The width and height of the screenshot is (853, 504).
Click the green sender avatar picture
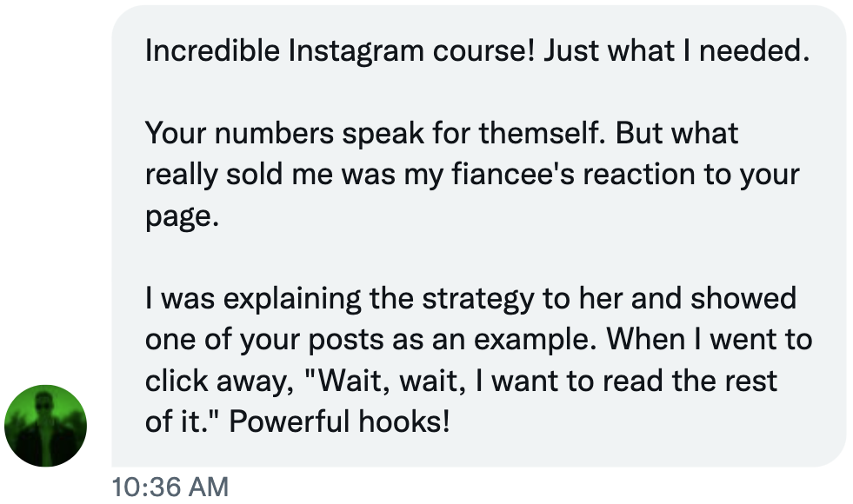pos(45,426)
